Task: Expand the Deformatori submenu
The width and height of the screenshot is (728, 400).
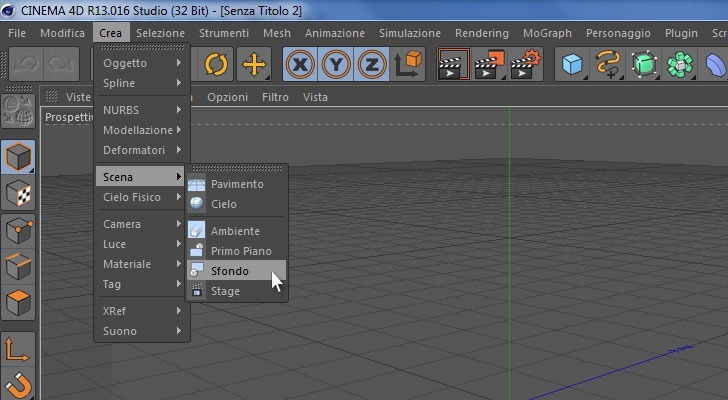Action: click(142, 150)
